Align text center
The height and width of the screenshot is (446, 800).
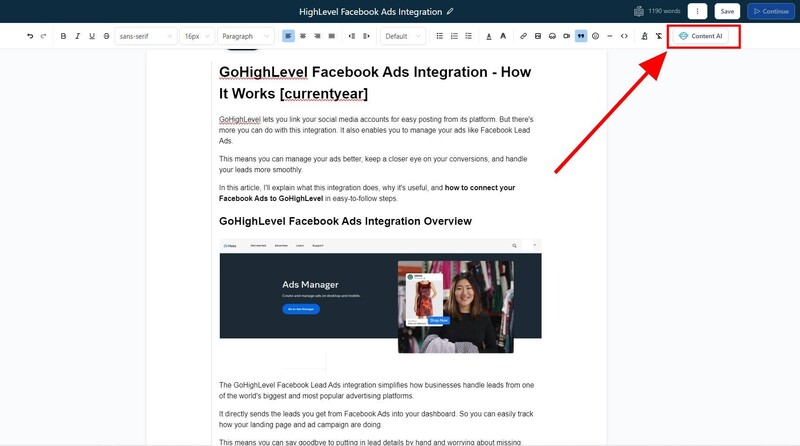pos(303,36)
